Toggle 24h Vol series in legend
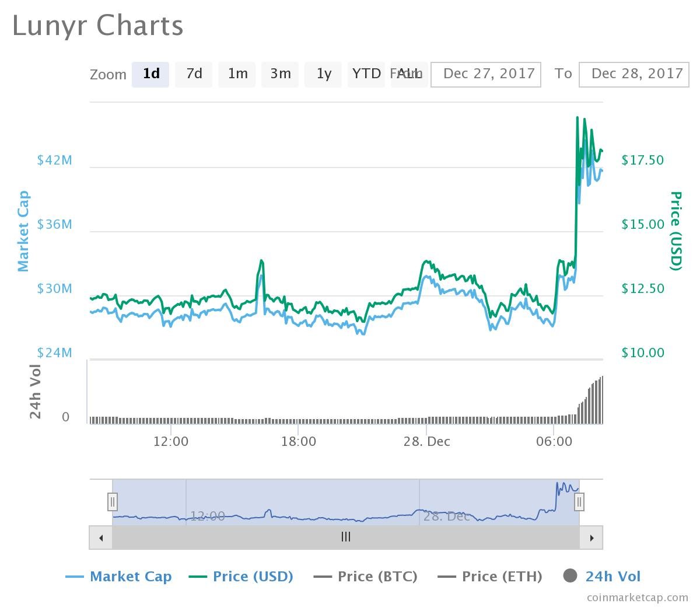 602,577
